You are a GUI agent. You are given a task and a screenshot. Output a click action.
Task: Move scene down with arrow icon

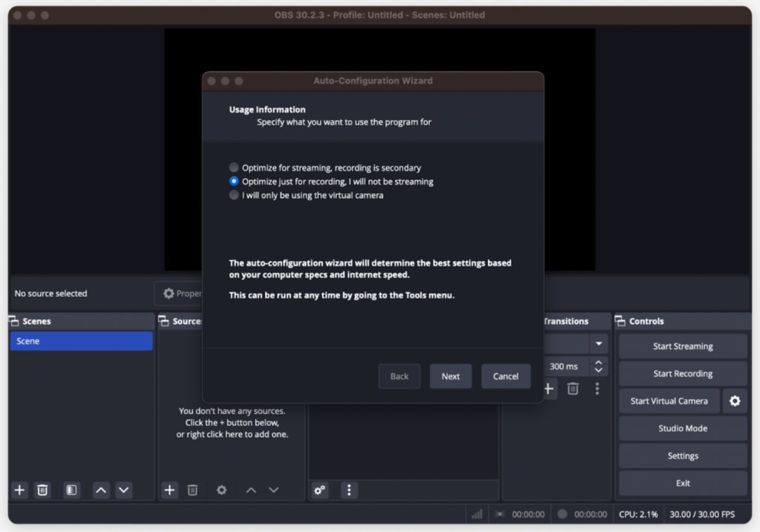124,490
